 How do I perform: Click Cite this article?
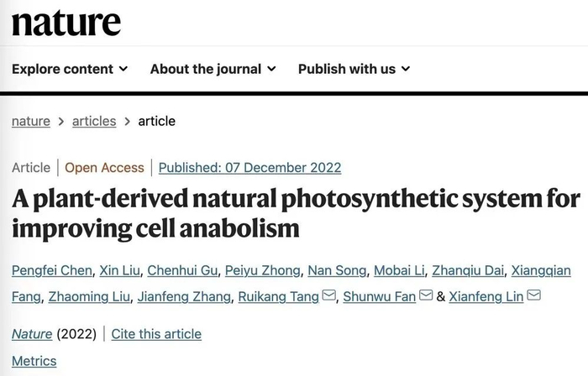click(156, 334)
